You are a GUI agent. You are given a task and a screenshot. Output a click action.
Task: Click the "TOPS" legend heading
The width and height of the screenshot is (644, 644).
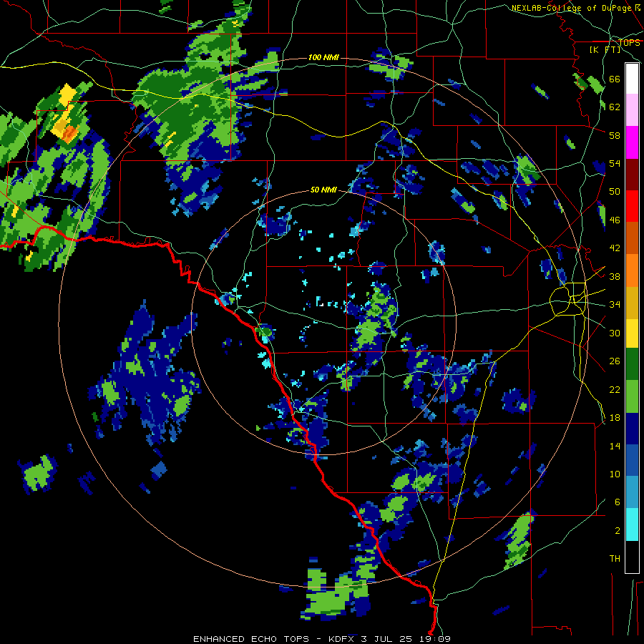(x=629, y=42)
